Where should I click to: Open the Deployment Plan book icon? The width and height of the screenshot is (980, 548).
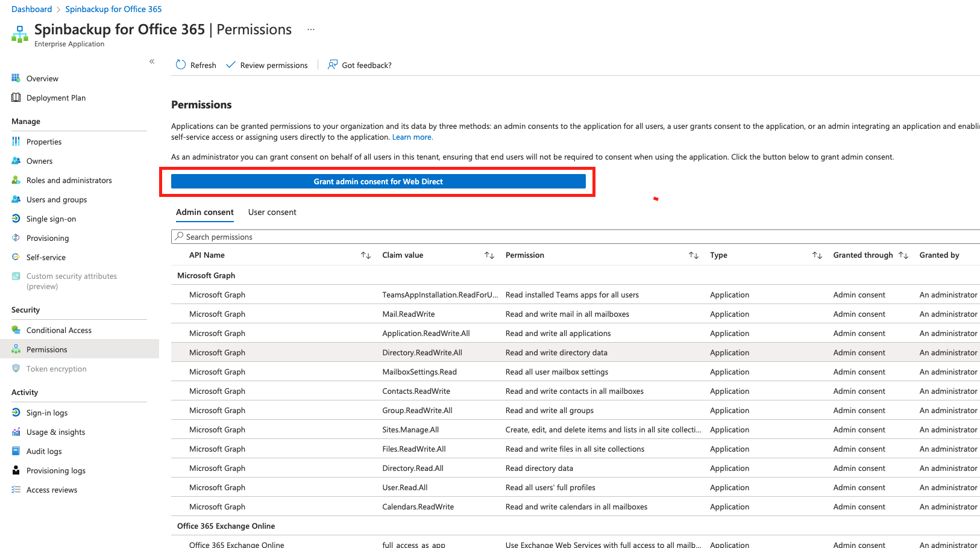coord(16,98)
